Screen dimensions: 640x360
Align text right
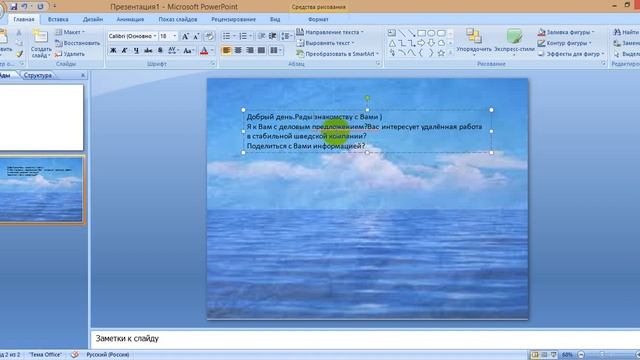pyautogui.click(x=250, y=50)
